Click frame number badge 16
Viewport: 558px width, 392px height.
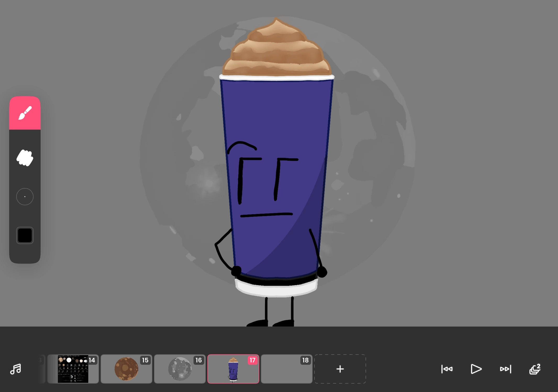click(199, 360)
